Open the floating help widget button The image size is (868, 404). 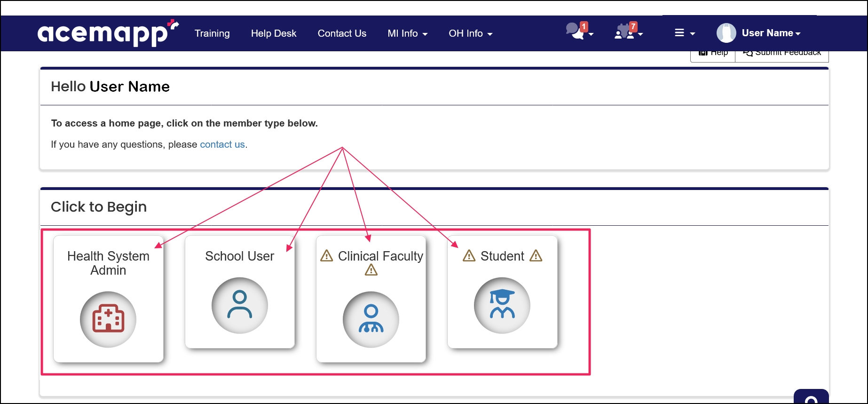pyautogui.click(x=811, y=396)
